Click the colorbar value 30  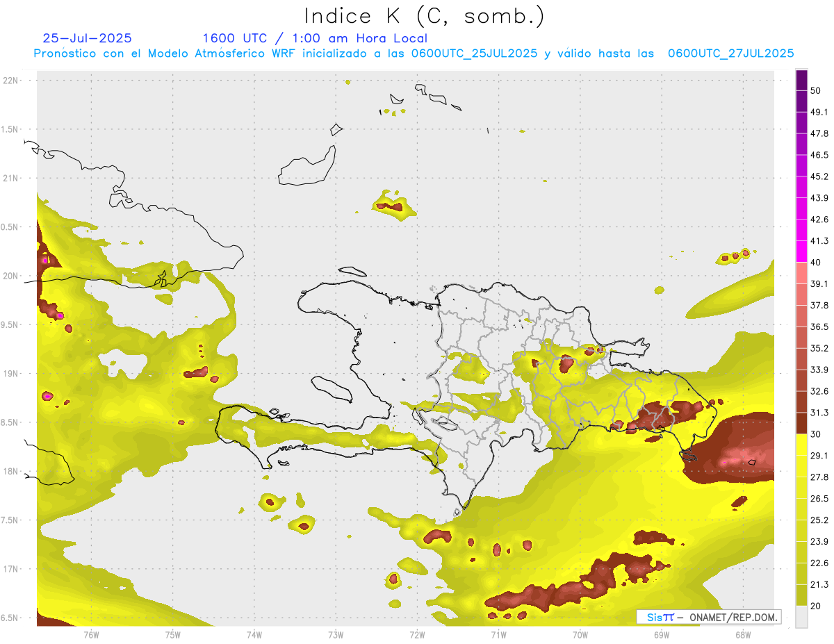816,434
